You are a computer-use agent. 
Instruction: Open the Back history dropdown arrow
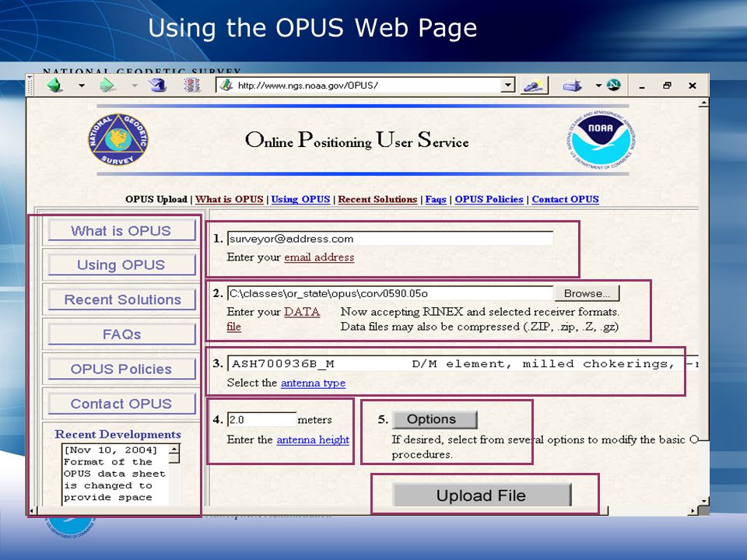pos(82,86)
